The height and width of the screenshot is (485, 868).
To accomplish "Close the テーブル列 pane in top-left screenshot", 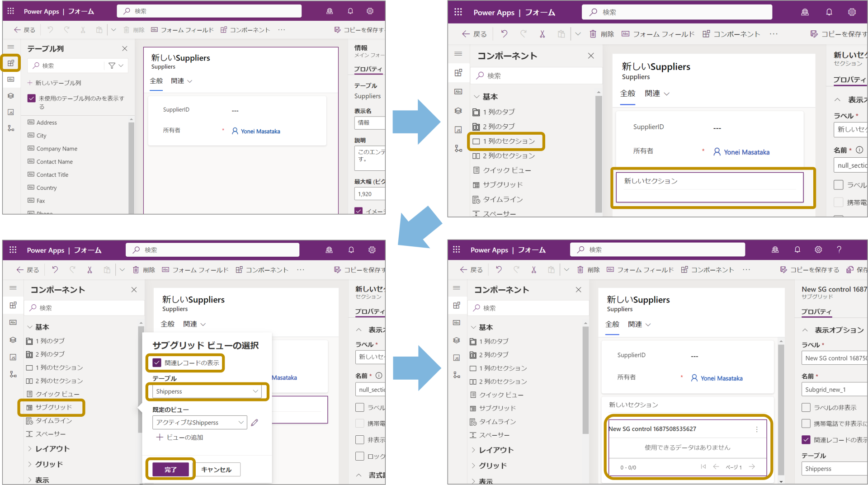I will coord(125,48).
